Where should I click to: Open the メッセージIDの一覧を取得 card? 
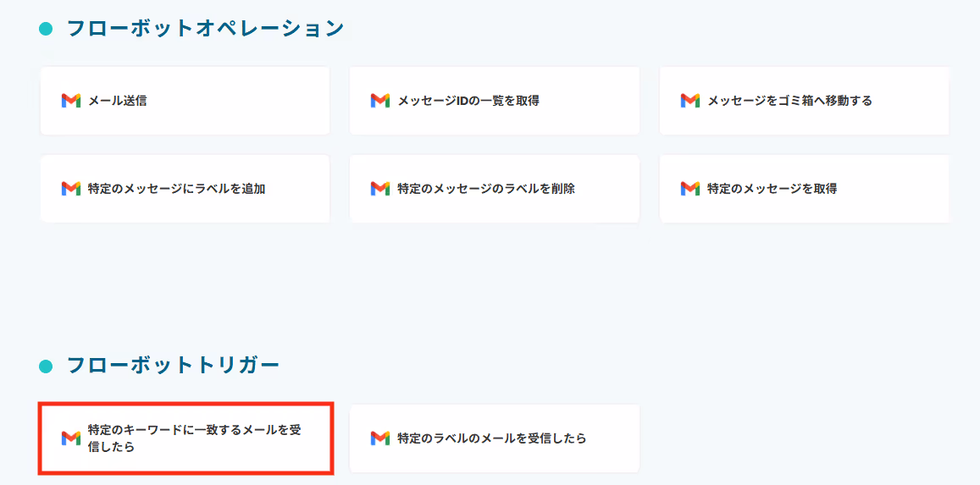pyautogui.click(x=495, y=101)
